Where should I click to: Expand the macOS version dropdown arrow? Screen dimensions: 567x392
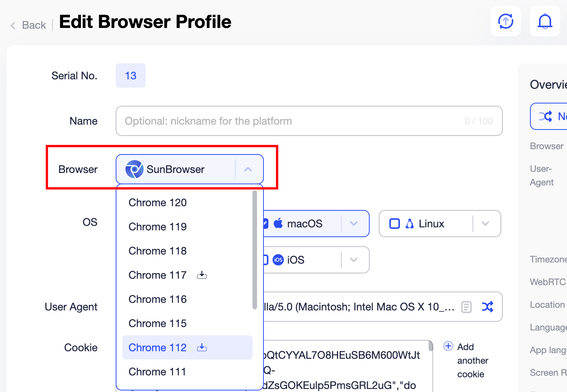[354, 224]
